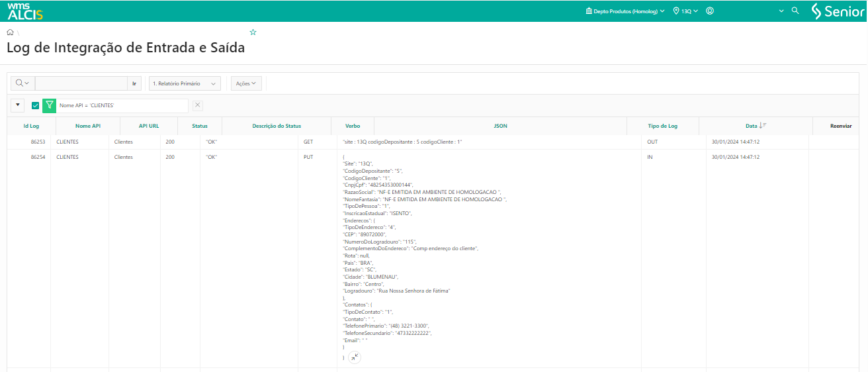Click the Id Log column header
The height and width of the screenshot is (372, 868).
coord(31,126)
